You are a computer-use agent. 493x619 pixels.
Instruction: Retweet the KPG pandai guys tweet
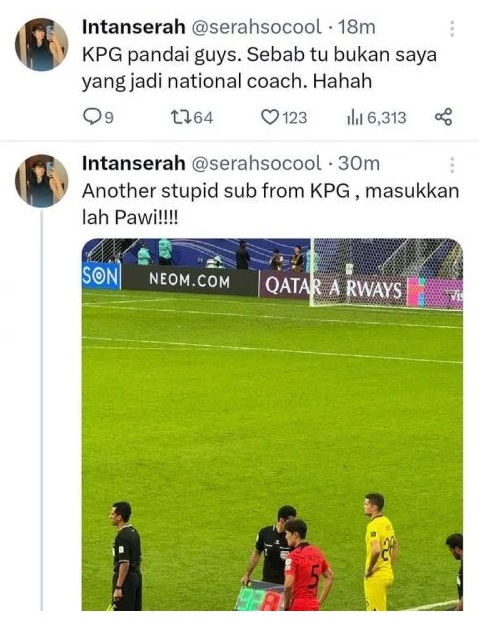coord(191,117)
